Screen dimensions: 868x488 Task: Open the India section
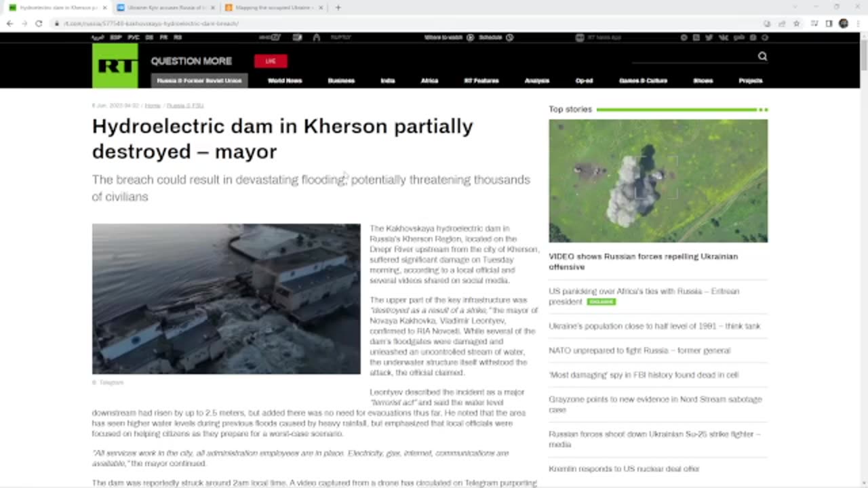pos(388,81)
